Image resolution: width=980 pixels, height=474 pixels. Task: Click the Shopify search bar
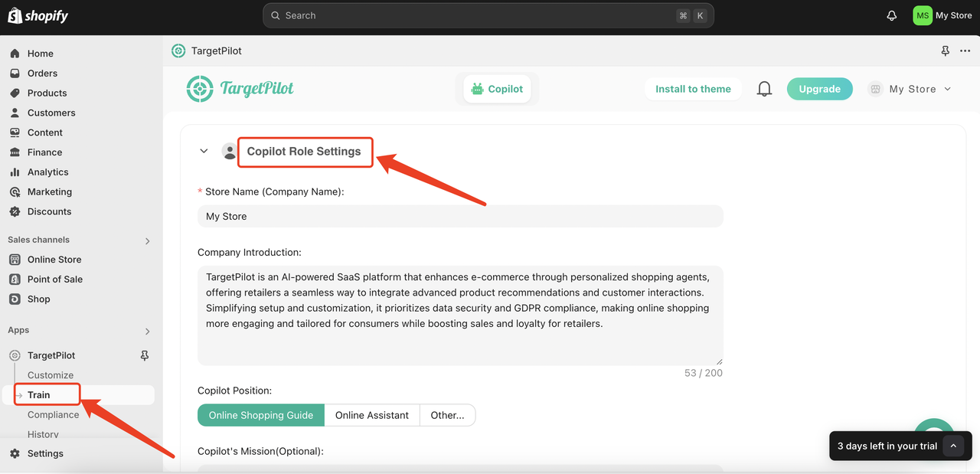(488, 15)
